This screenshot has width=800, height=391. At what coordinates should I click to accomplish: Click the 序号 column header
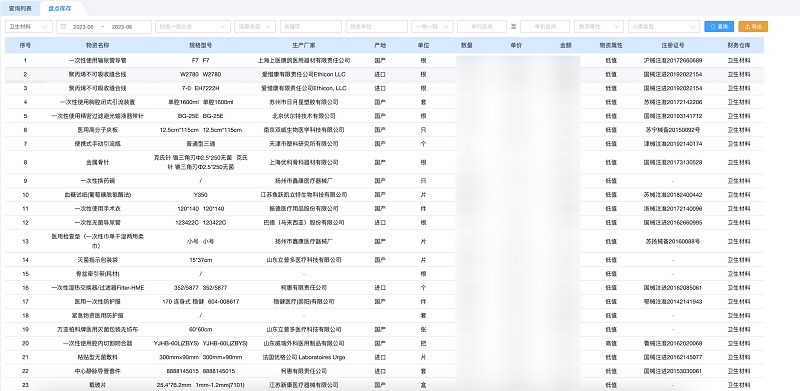(x=26, y=45)
